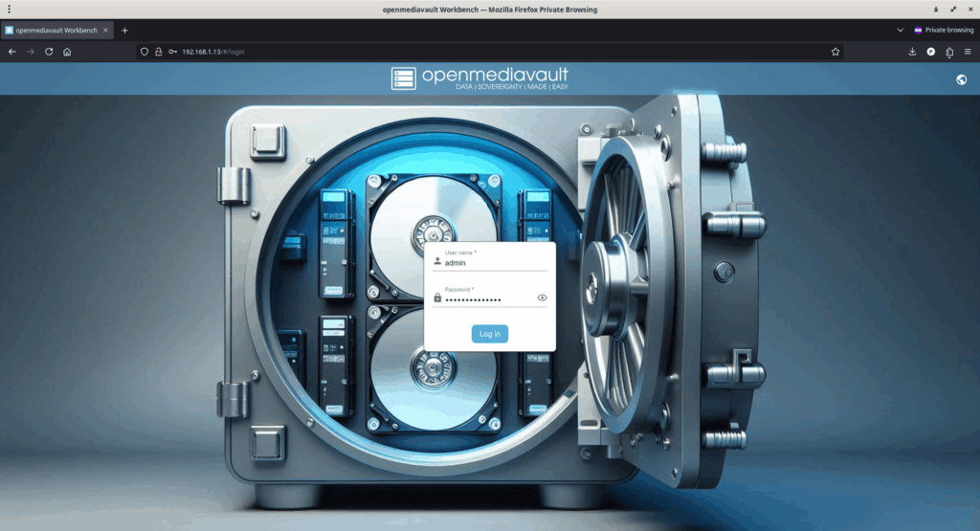
Task: Open the Firefox home page
Action: point(67,52)
